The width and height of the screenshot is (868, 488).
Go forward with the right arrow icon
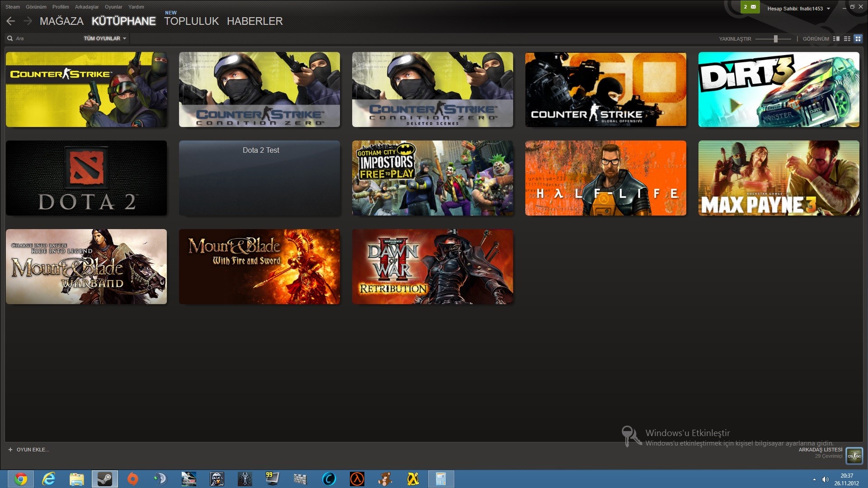point(28,21)
